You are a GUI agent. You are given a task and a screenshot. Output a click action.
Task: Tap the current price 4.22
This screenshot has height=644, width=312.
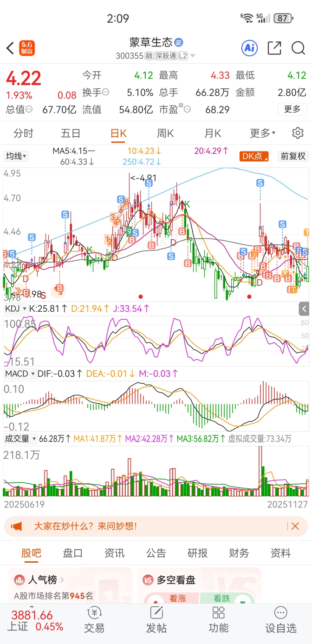[24, 78]
